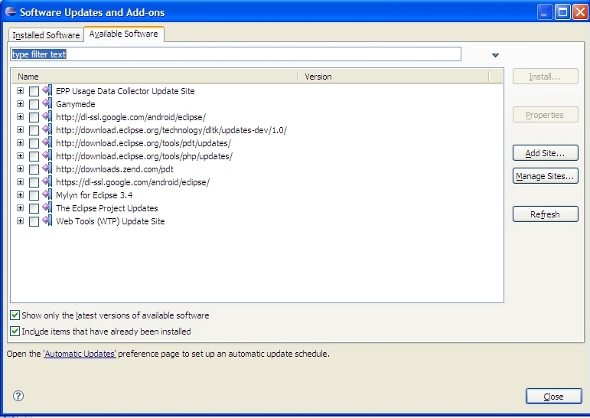Tick the dltk/updates-dev/1.0/ site checkbox
Viewport: 590px width, 418px height.
tap(34, 130)
